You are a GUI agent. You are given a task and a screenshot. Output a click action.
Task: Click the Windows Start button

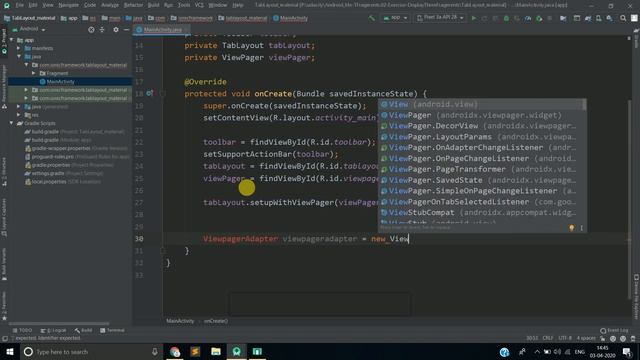pyautogui.click(x=10, y=351)
